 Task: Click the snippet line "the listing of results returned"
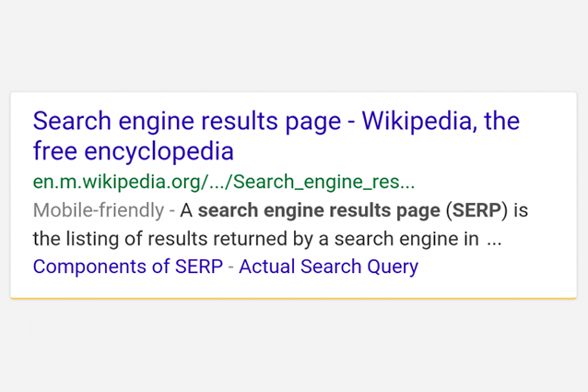click(166, 239)
